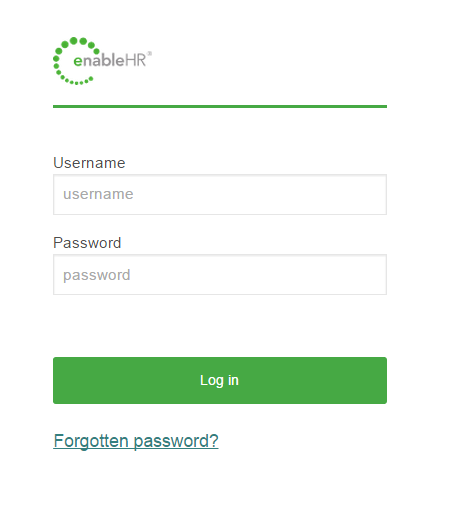The height and width of the screenshot is (507, 472).
Task: Place cursor in the username placeholder box
Action: (x=220, y=194)
